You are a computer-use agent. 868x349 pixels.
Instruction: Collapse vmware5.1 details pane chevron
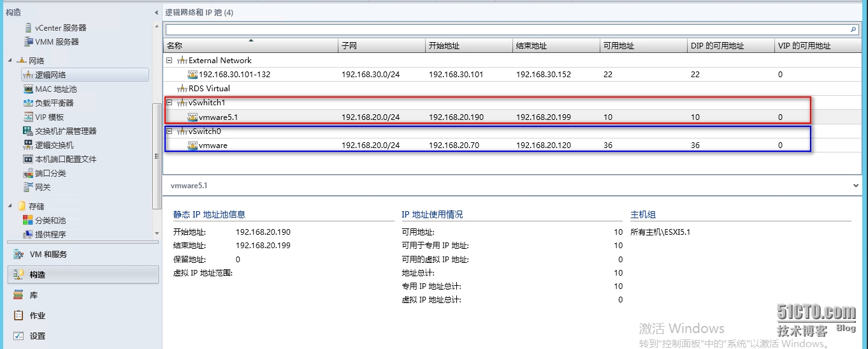(856, 186)
